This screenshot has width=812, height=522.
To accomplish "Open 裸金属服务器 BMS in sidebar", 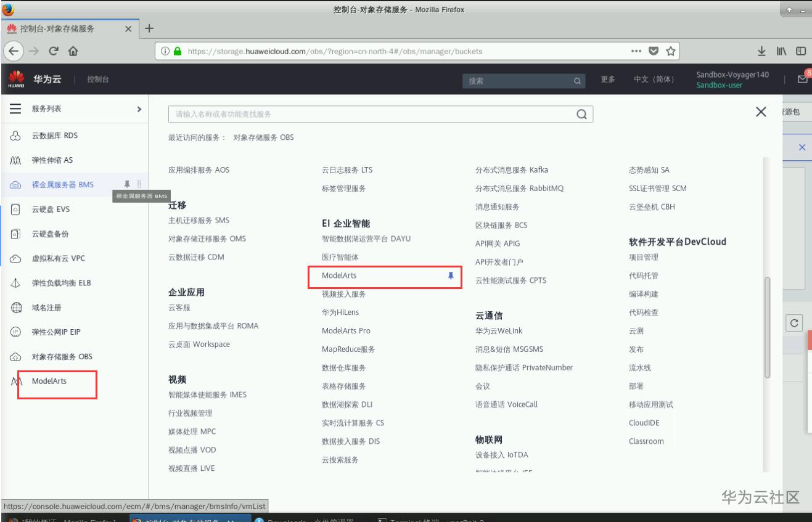I will click(x=63, y=184).
